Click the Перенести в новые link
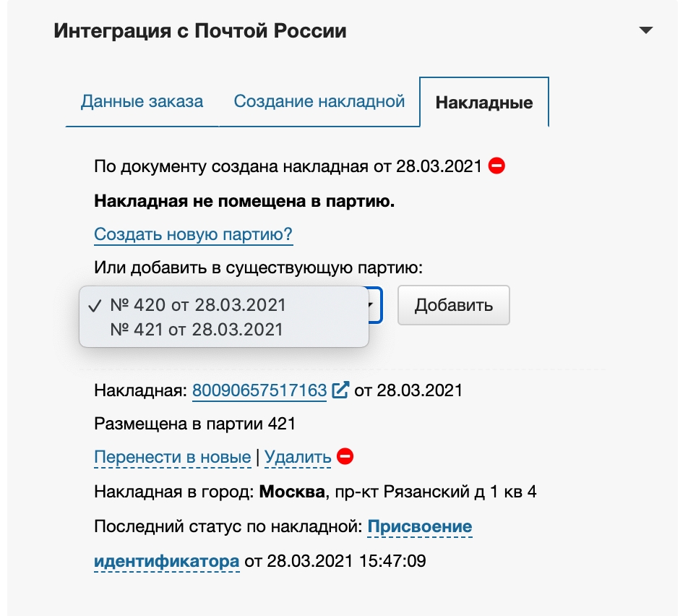The width and height of the screenshot is (688, 616). 172,457
